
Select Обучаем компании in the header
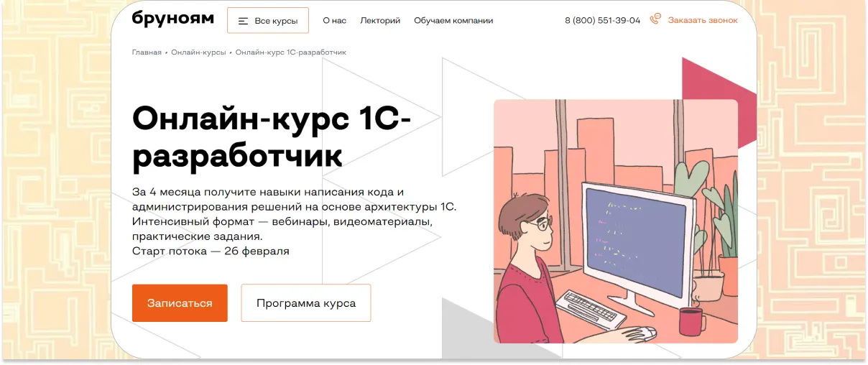pos(453,21)
